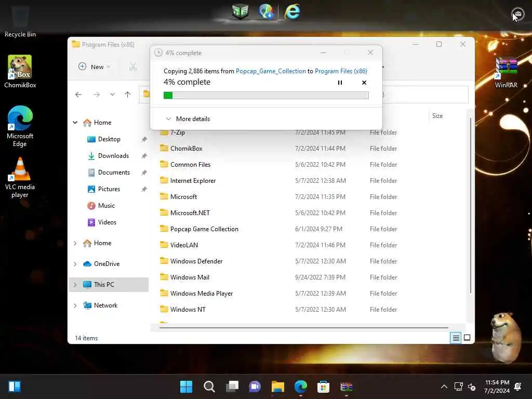Switch to large thumbnails view layout

[467, 338]
